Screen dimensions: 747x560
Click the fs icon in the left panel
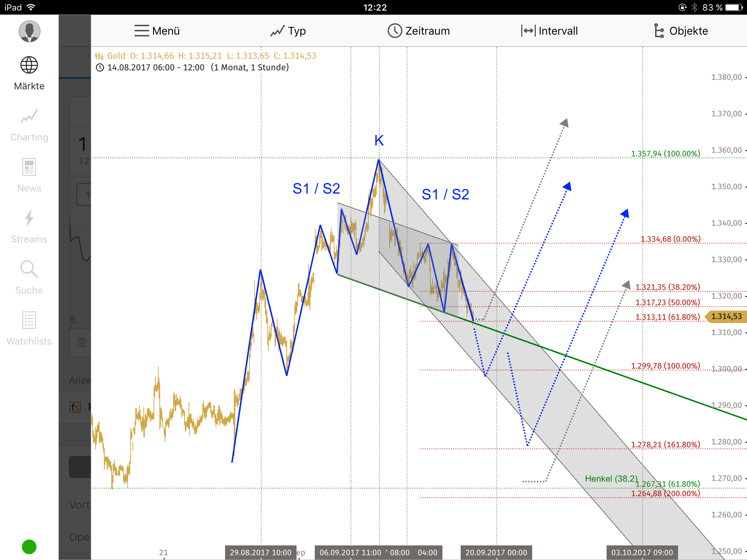click(75, 407)
